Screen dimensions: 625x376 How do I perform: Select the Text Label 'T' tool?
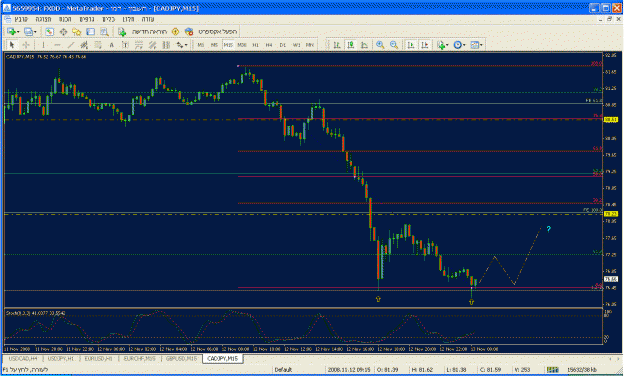tap(125, 45)
